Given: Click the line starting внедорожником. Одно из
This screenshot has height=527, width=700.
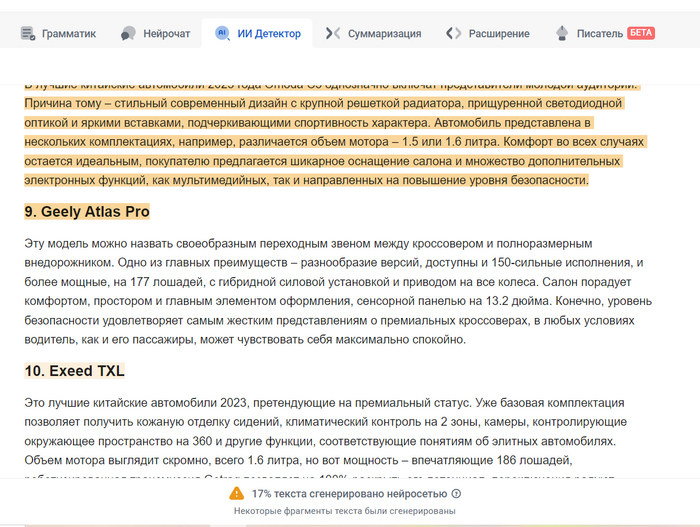Looking at the screenshot, I should coord(334,262).
